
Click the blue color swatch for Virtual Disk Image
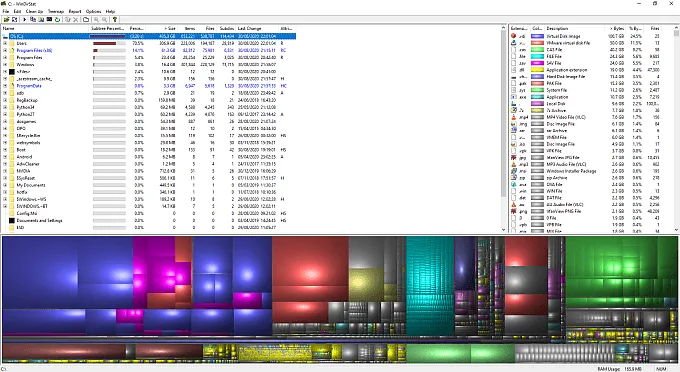tap(537, 36)
